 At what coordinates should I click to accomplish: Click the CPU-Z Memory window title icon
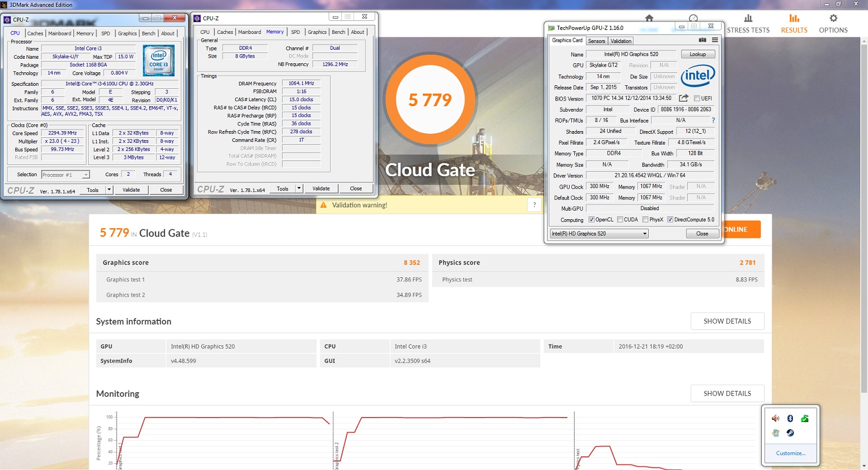[197, 18]
